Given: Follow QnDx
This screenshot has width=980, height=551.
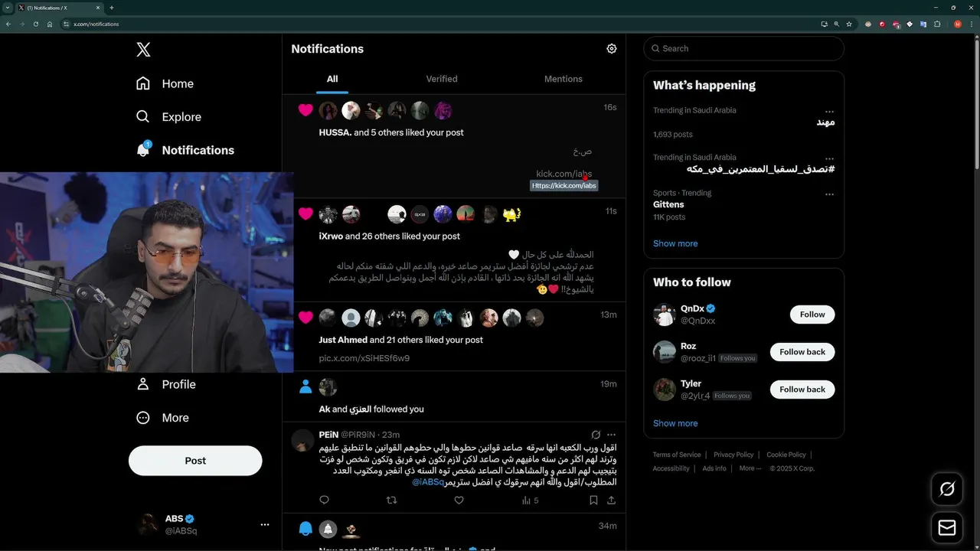Looking at the screenshot, I should pyautogui.click(x=812, y=315).
